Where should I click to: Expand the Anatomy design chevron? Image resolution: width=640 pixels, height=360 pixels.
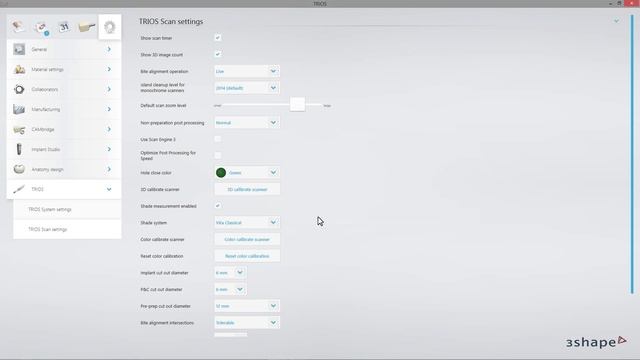point(109,169)
